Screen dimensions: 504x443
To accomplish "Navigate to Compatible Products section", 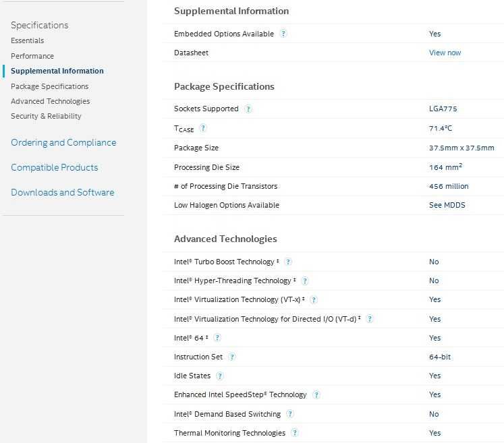I will 54,167.
